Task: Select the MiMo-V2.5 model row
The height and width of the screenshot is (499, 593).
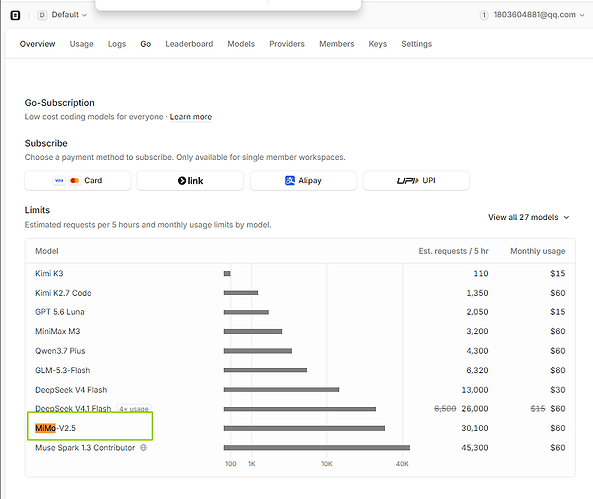Action: click(x=300, y=428)
